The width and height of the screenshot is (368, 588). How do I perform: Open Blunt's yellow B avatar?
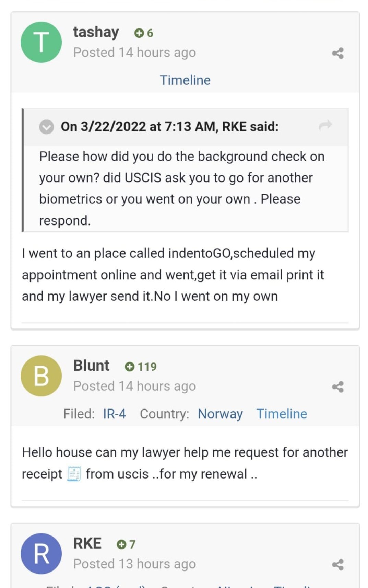click(x=41, y=376)
